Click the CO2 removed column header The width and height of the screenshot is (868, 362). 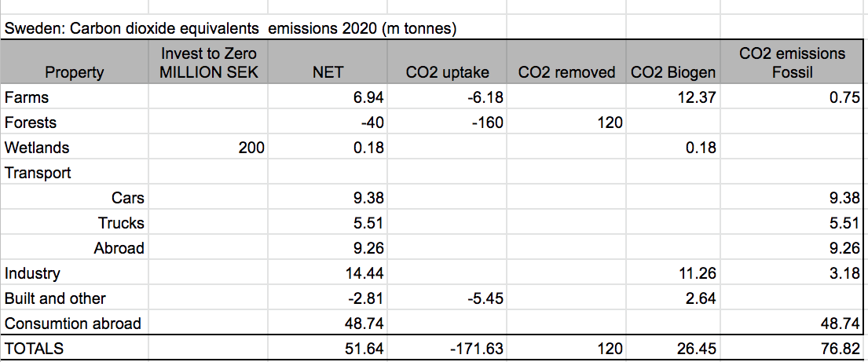click(566, 72)
